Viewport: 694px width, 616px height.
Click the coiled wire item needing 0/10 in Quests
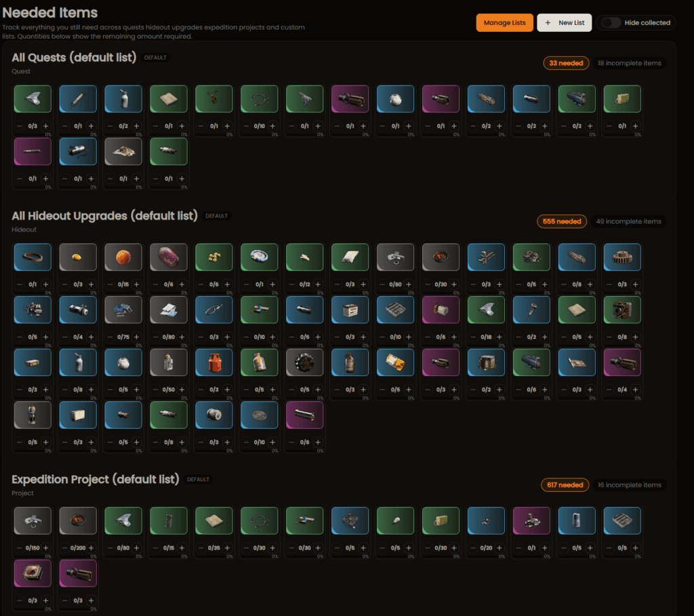click(260, 99)
